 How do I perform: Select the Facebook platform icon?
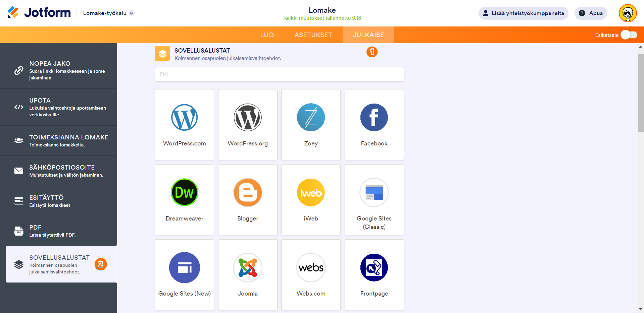374,117
